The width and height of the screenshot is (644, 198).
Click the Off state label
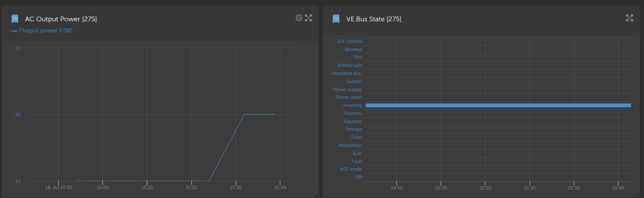coord(358,177)
